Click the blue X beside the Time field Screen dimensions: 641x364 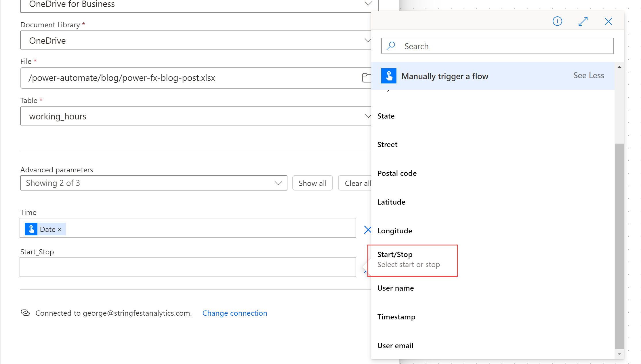coord(367,230)
